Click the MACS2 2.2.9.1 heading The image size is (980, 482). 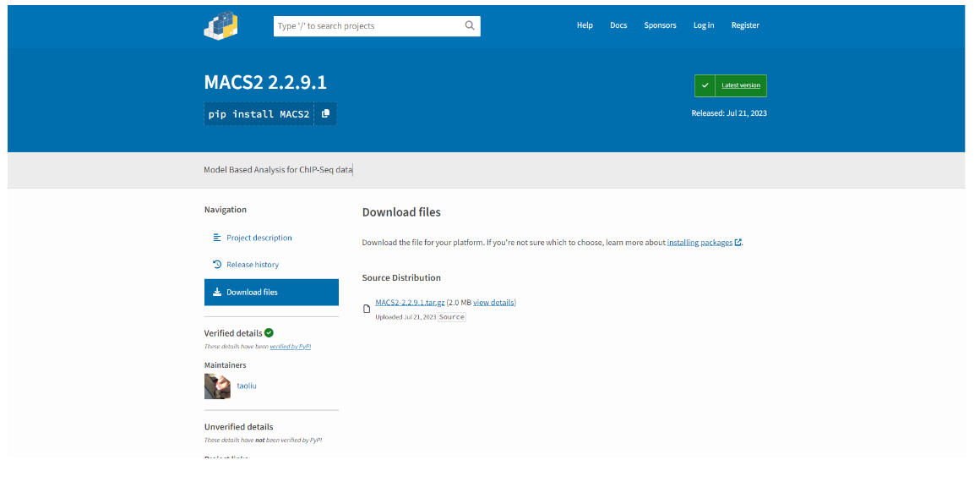(x=265, y=83)
